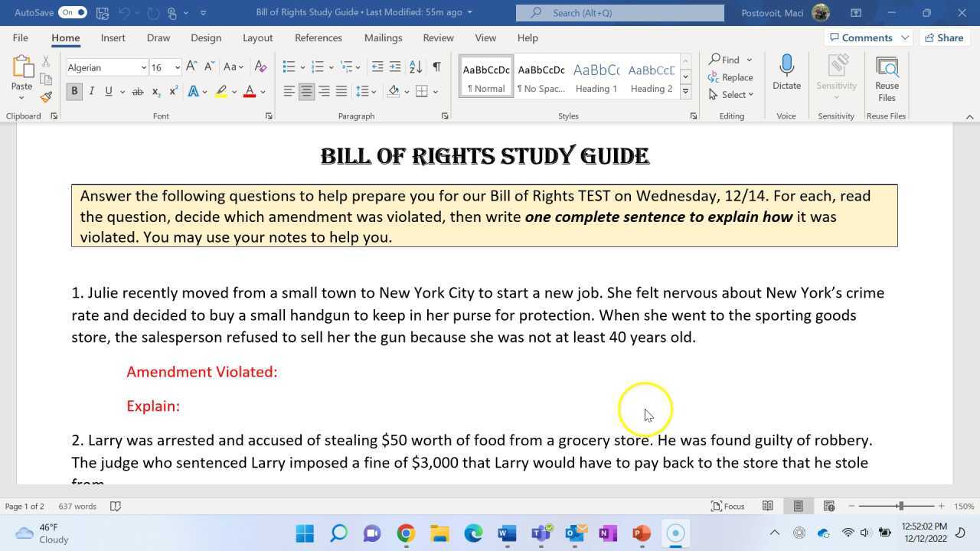Expand the bullet list options arrow

coord(301,67)
